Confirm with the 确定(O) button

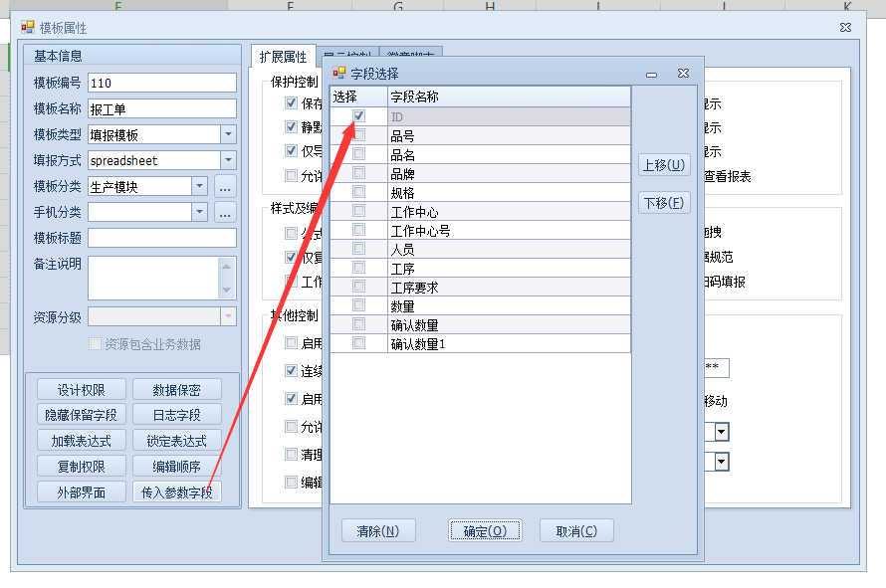(485, 530)
